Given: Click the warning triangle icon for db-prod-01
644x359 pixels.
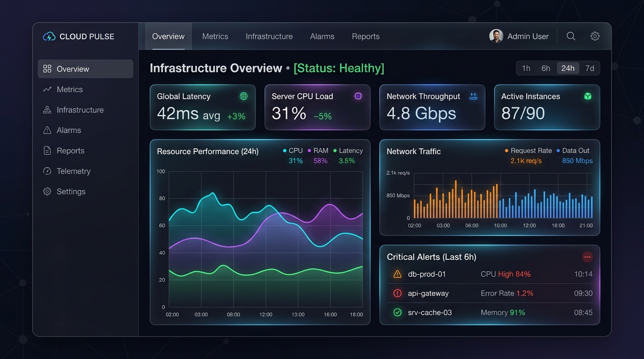Looking at the screenshot, I should click(x=397, y=274).
